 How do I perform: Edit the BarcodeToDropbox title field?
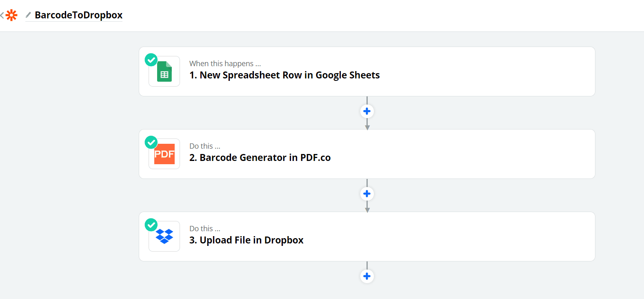point(78,15)
